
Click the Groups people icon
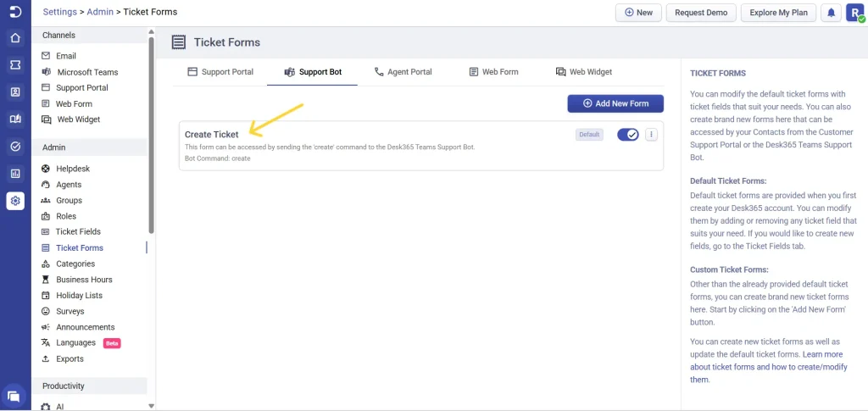point(46,200)
